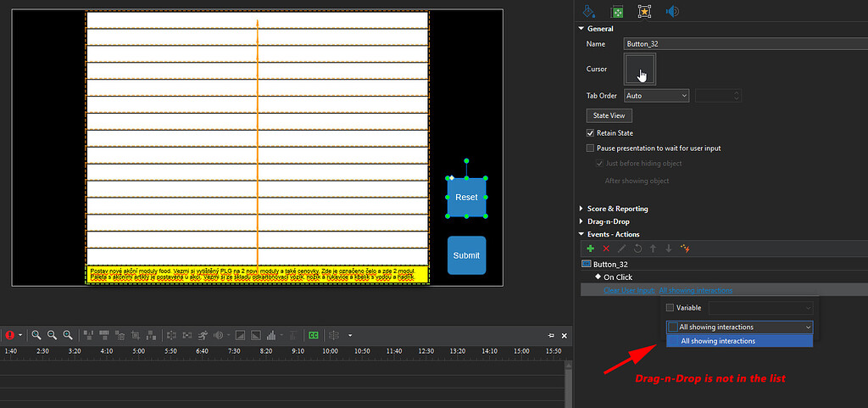Switch to the Size & Properties tab

(x=618, y=11)
